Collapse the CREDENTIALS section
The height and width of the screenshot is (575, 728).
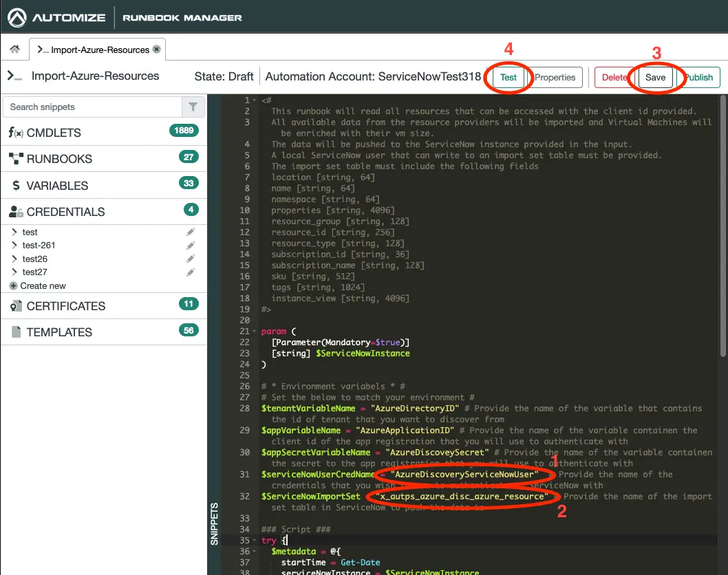103,212
